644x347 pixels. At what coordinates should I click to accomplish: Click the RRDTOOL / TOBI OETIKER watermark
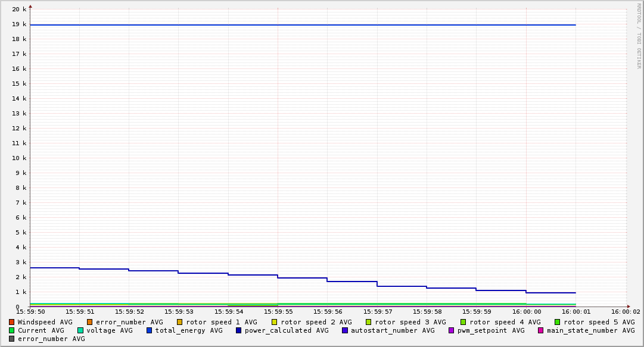pyautogui.click(x=639, y=36)
